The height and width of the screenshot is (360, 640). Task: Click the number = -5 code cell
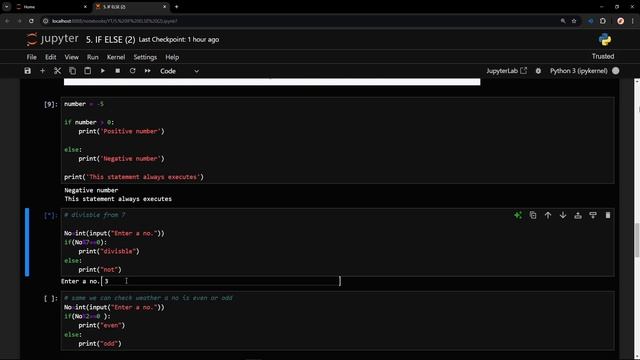pyautogui.click(x=338, y=140)
